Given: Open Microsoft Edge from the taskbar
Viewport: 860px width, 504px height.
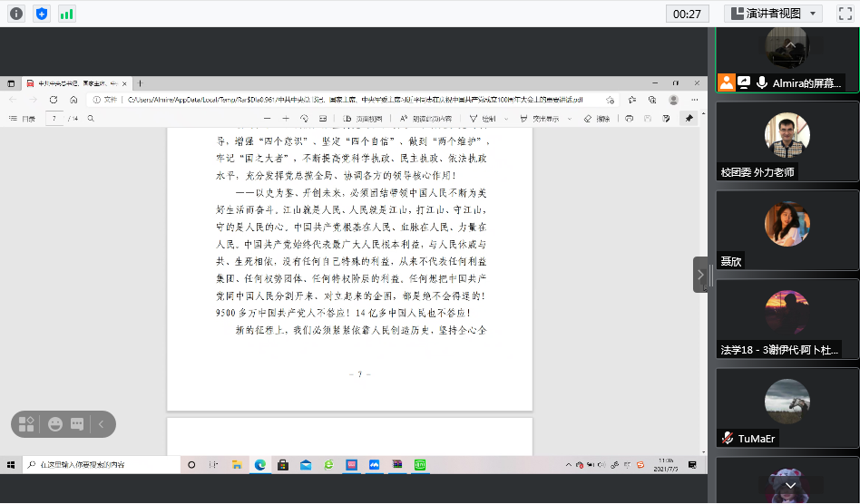Looking at the screenshot, I should pyautogui.click(x=259, y=464).
